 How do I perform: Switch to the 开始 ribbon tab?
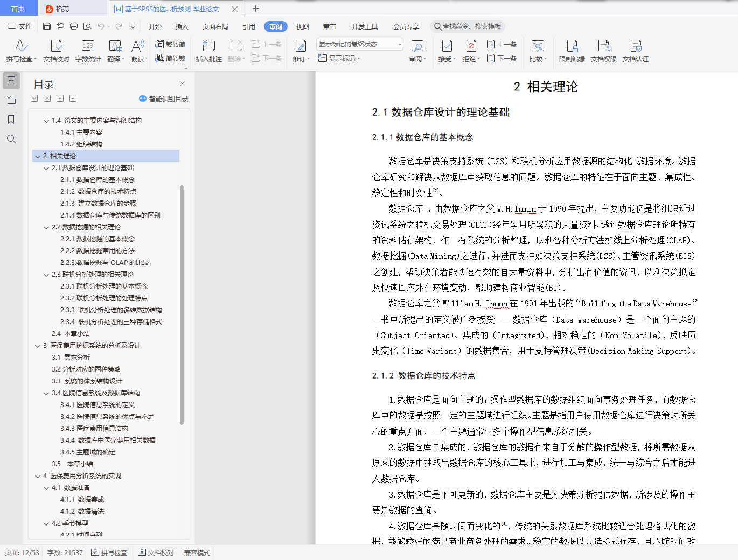(155, 26)
